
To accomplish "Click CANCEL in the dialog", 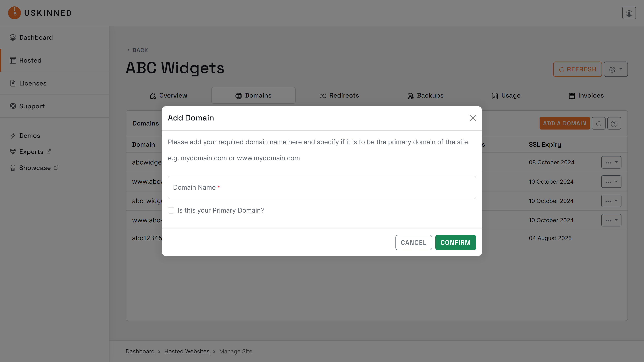I will click(414, 242).
